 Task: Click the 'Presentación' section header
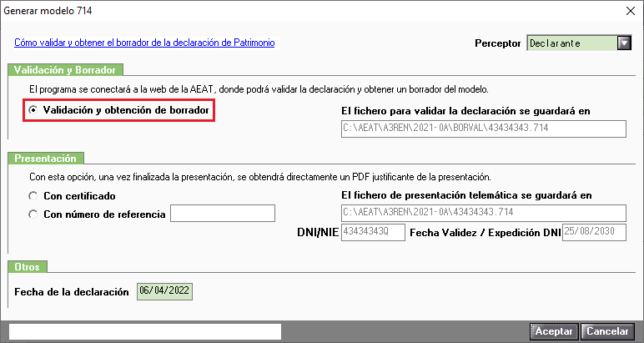click(x=46, y=159)
